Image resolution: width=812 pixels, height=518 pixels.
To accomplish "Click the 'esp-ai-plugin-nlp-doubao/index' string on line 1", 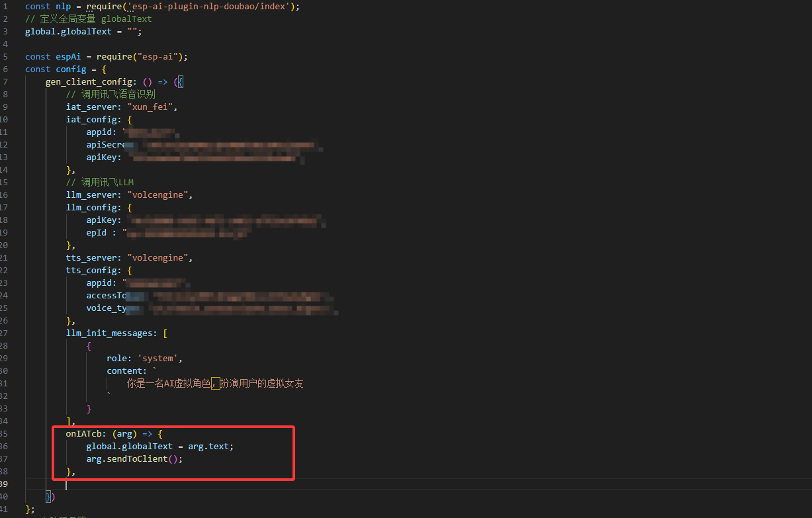I will tap(213, 6).
